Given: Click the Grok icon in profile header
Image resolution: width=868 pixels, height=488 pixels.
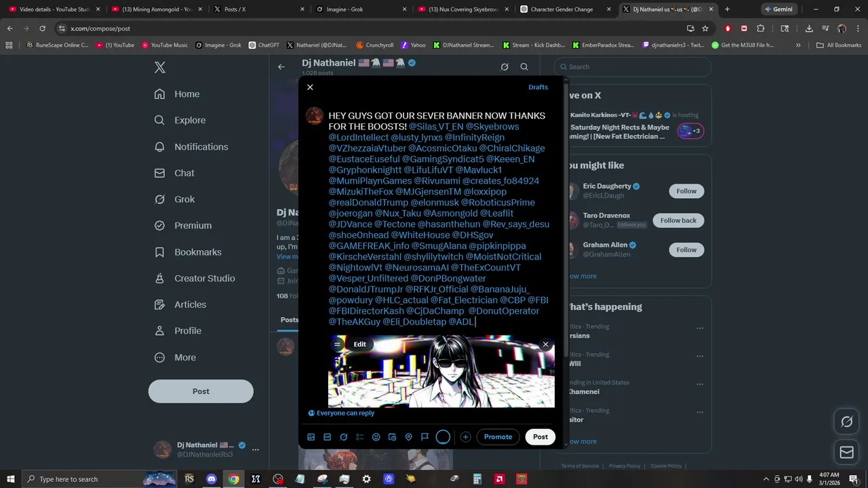Looking at the screenshot, I should [x=505, y=67].
